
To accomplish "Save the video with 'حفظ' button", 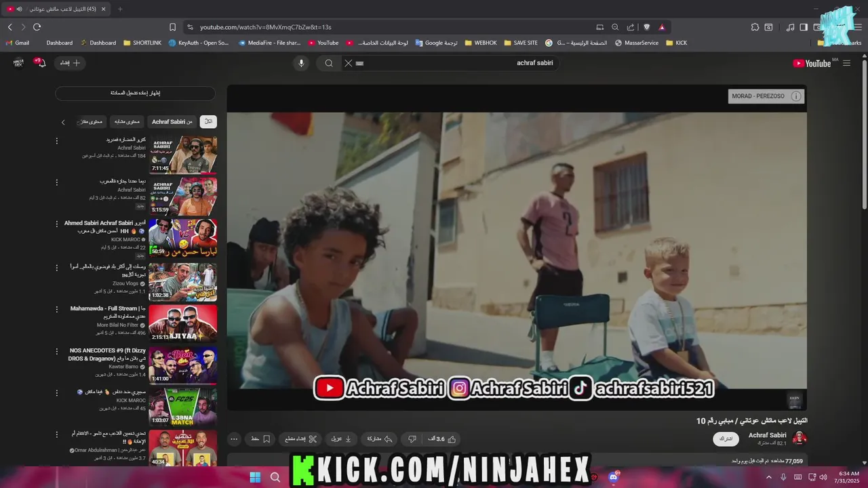I will click(x=260, y=439).
